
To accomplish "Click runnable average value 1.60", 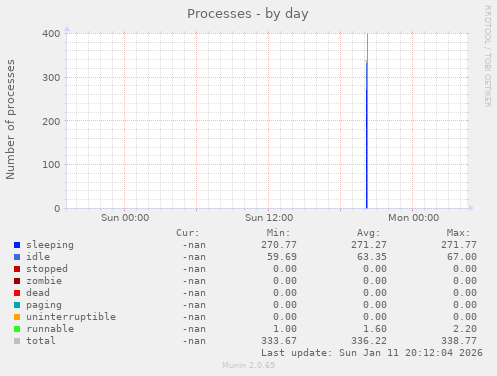I will tap(375, 329).
